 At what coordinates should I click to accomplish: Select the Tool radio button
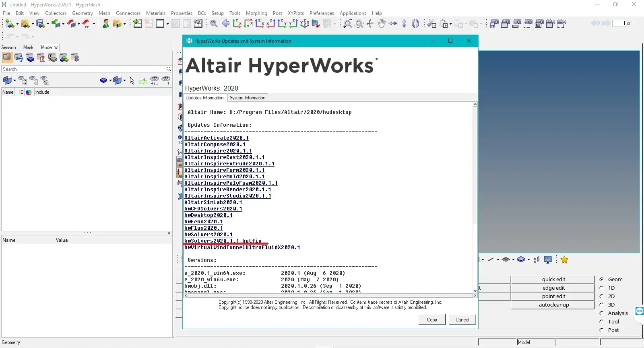coord(602,321)
